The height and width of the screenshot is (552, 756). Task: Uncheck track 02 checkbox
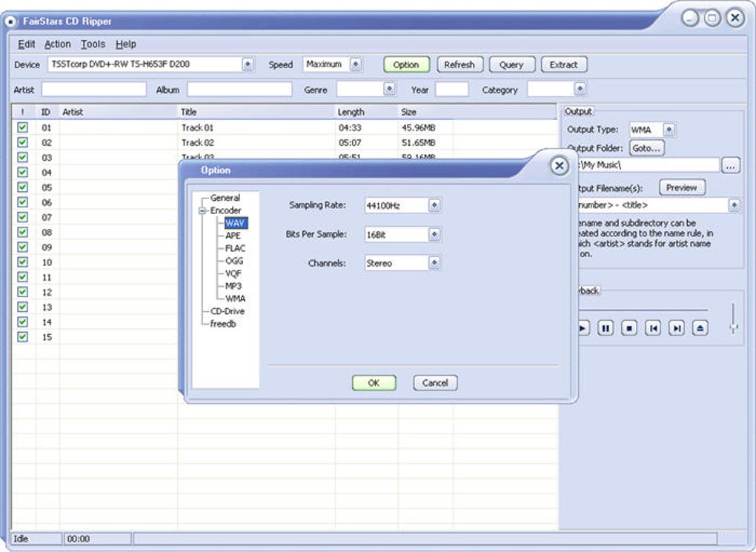(x=23, y=142)
